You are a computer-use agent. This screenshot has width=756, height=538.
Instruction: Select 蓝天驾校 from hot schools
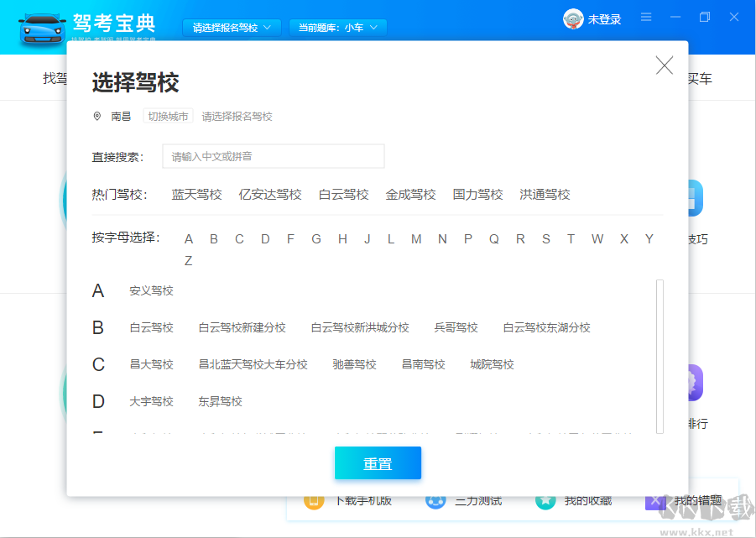click(196, 194)
